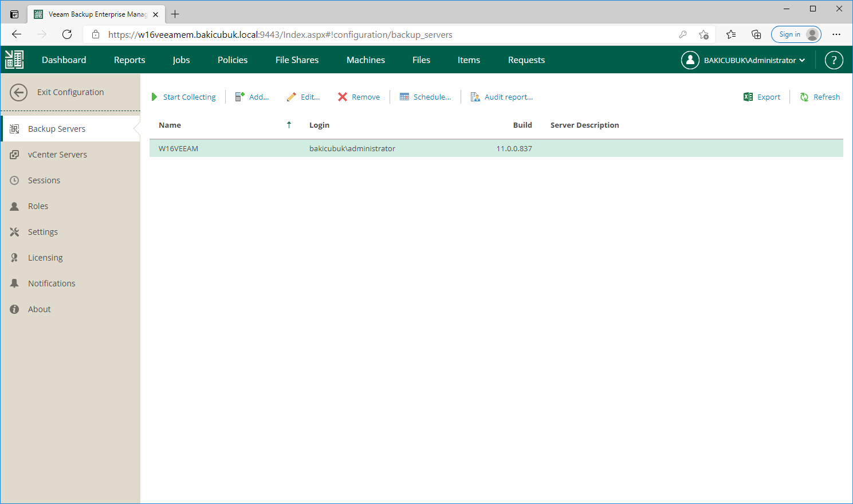Go to the Machines tab
The width and height of the screenshot is (853, 504).
click(x=365, y=60)
